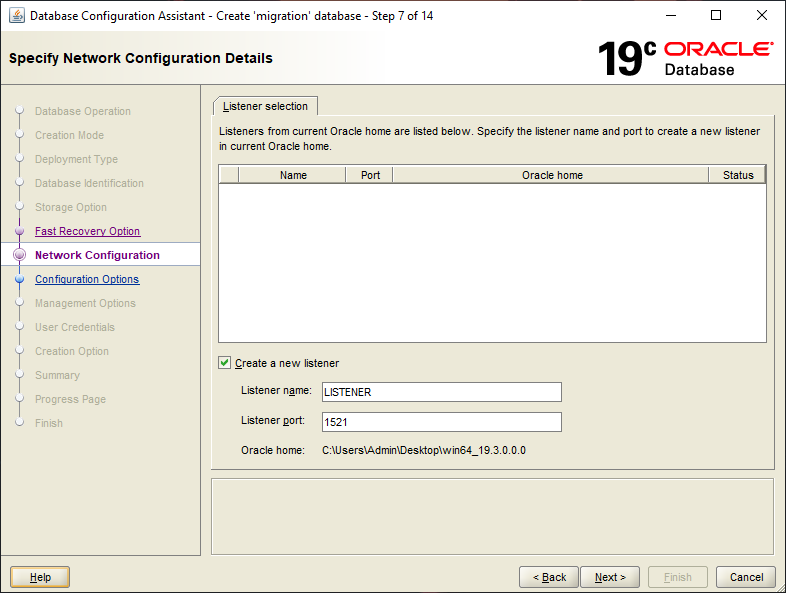Click the Network Configuration step bullet
This screenshot has width=786, height=593.
(19, 255)
